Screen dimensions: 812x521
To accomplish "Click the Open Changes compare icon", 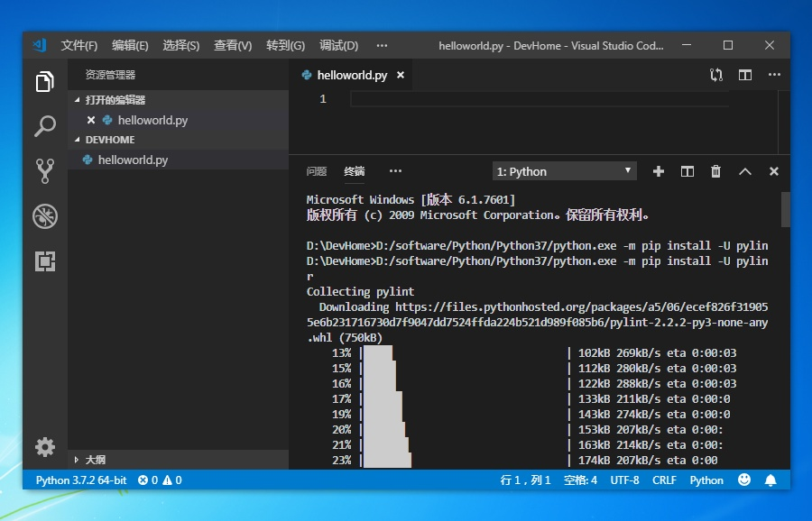I will click(x=715, y=75).
